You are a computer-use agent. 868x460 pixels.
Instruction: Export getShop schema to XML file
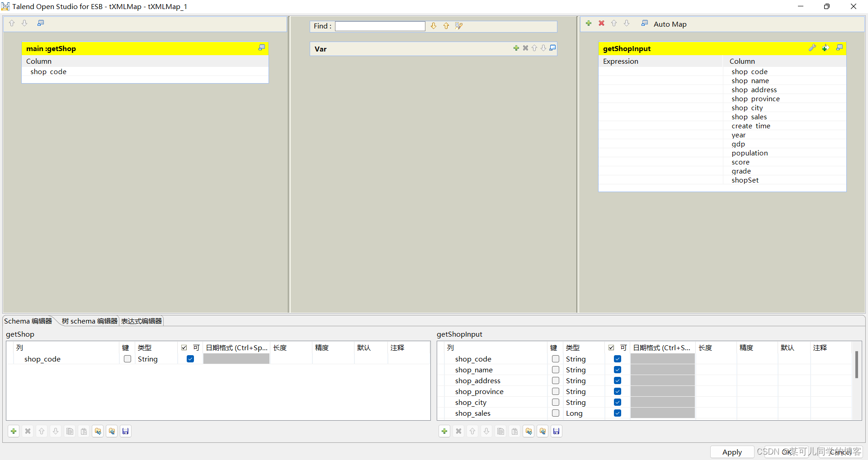point(112,431)
